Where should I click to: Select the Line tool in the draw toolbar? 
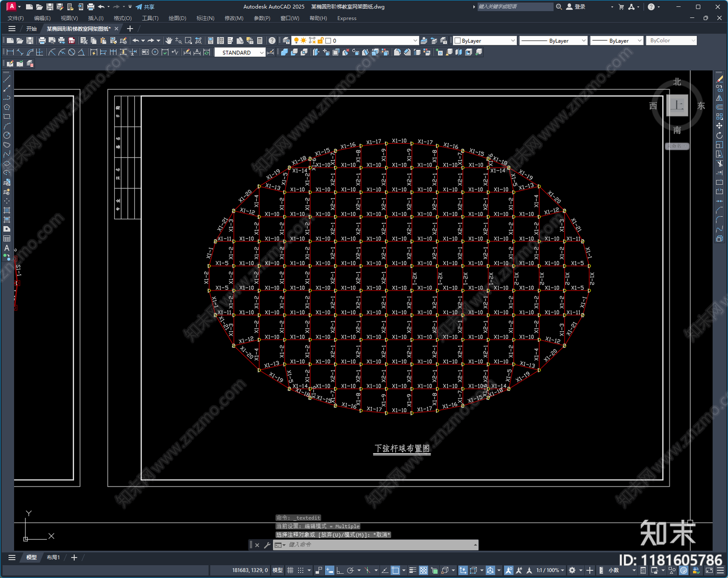[7, 79]
